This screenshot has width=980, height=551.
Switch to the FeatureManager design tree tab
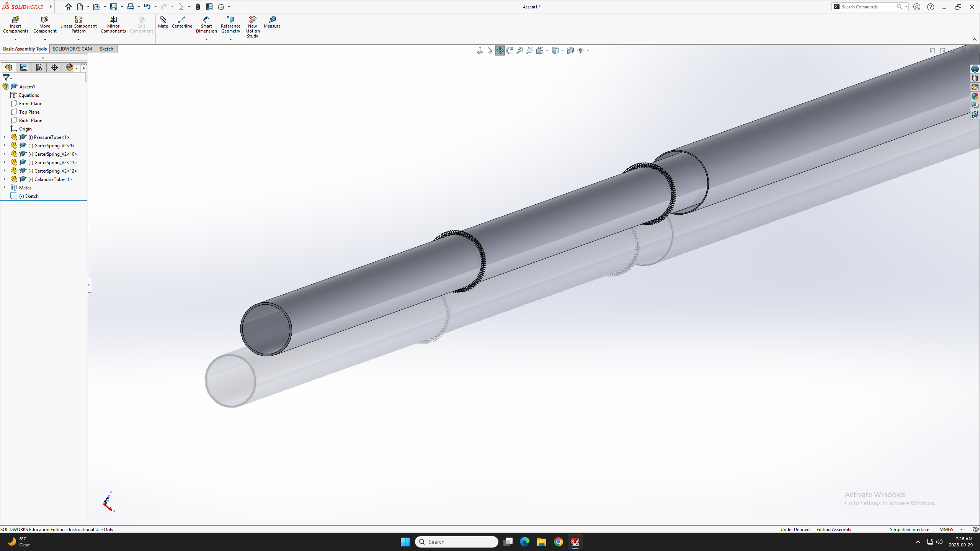coord(8,67)
